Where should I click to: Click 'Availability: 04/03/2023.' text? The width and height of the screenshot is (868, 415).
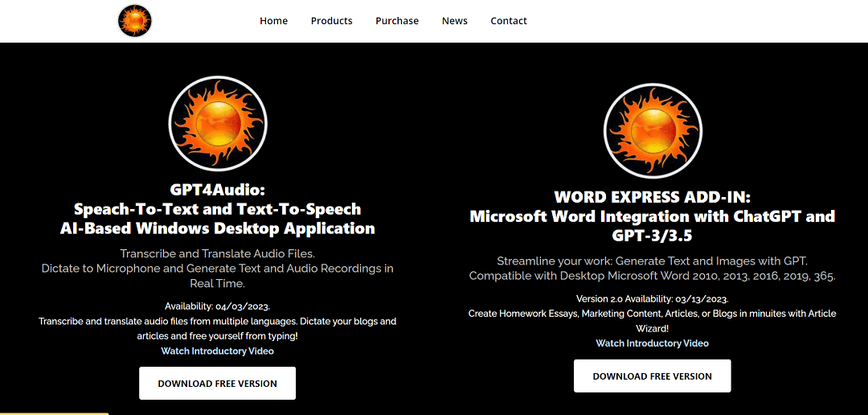218,306
